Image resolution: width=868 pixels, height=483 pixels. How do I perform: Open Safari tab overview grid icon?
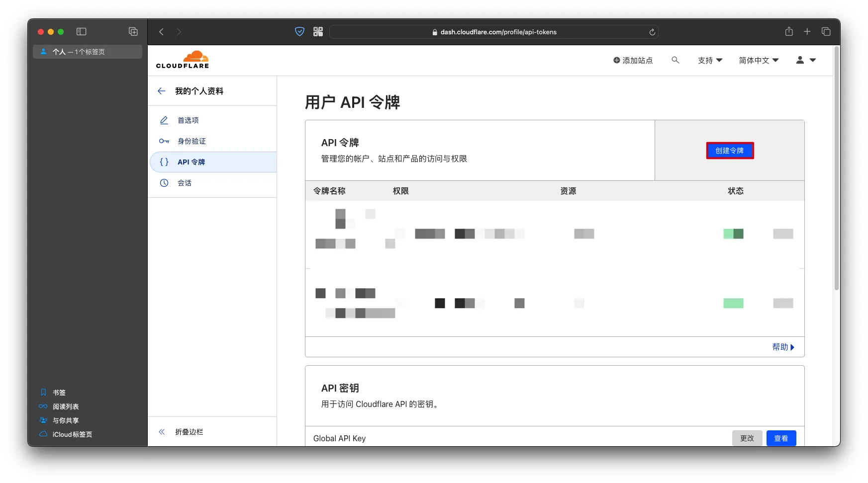coord(826,32)
